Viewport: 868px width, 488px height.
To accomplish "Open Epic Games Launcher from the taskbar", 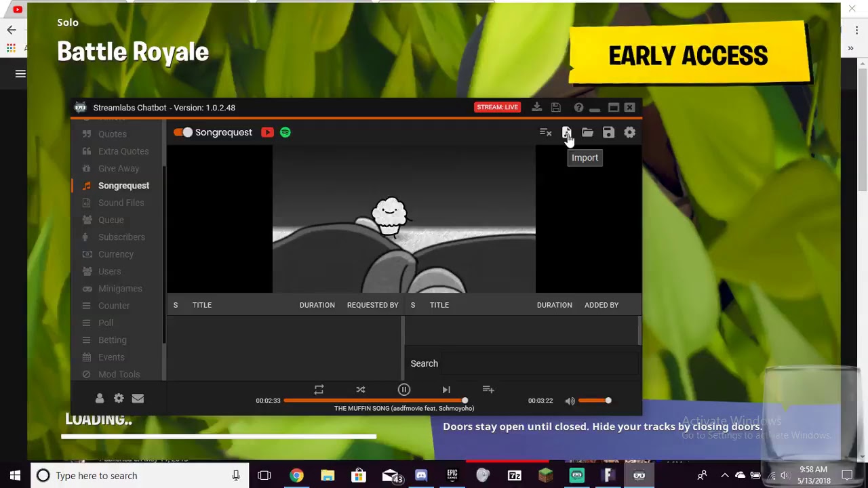I will click(452, 476).
